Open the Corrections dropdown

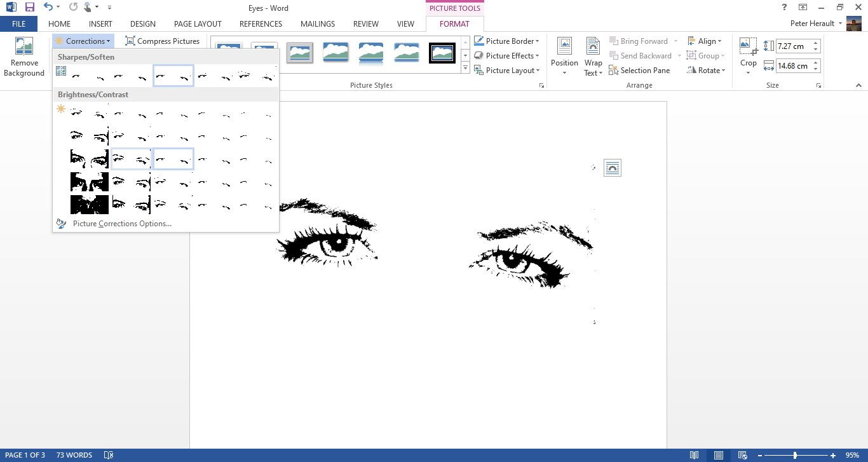[x=83, y=40]
